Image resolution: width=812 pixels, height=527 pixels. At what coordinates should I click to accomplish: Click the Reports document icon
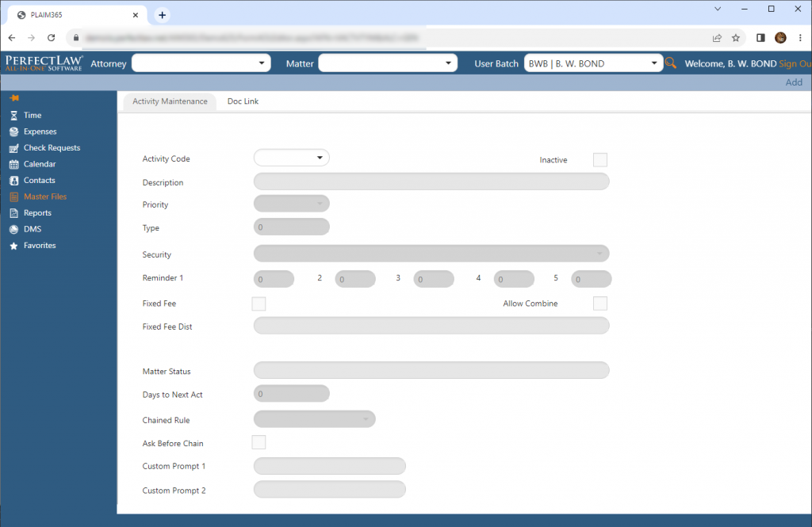point(14,212)
